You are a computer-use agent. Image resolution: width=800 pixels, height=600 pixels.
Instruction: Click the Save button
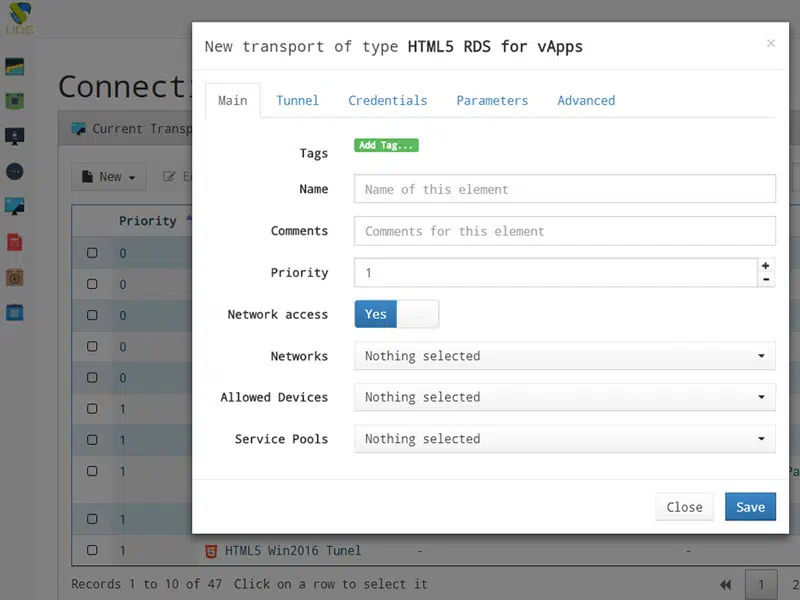pos(751,507)
